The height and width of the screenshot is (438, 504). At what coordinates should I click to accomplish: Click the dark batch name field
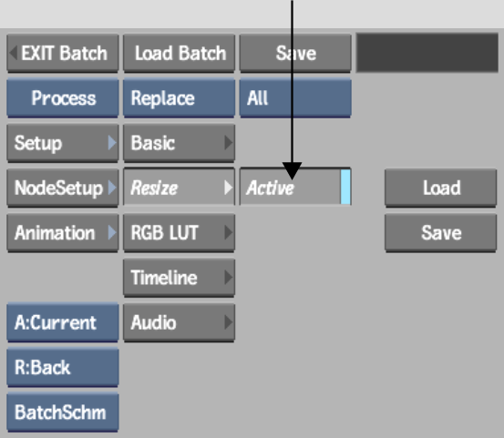tap(427, 53)
